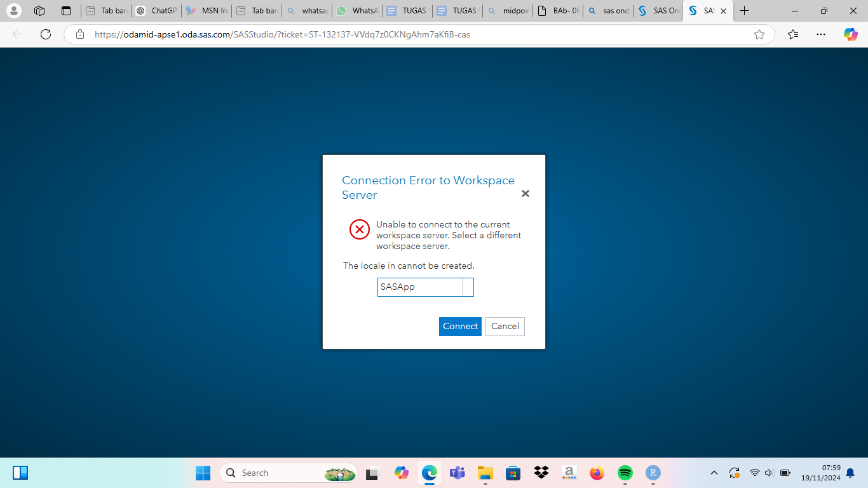The width and height of the screenshot is (868, 488).
Task: Favorite this page using the star icon
Action: tap(760, 34)
